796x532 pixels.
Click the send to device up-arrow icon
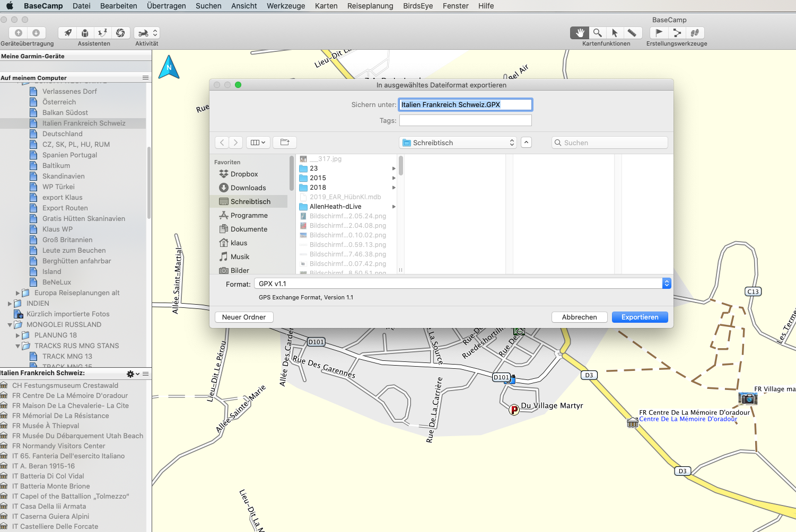(19, 33)
